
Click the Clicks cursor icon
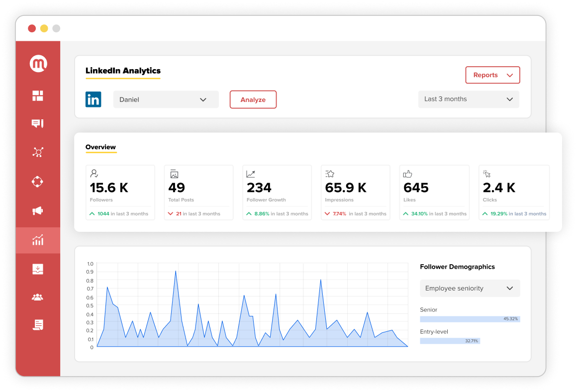(487, 174)
